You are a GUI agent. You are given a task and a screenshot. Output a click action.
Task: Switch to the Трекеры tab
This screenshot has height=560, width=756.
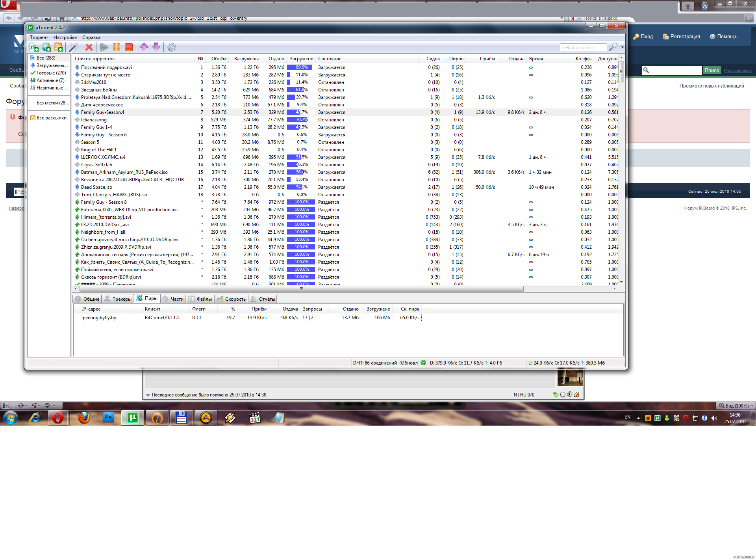[118, 299]
